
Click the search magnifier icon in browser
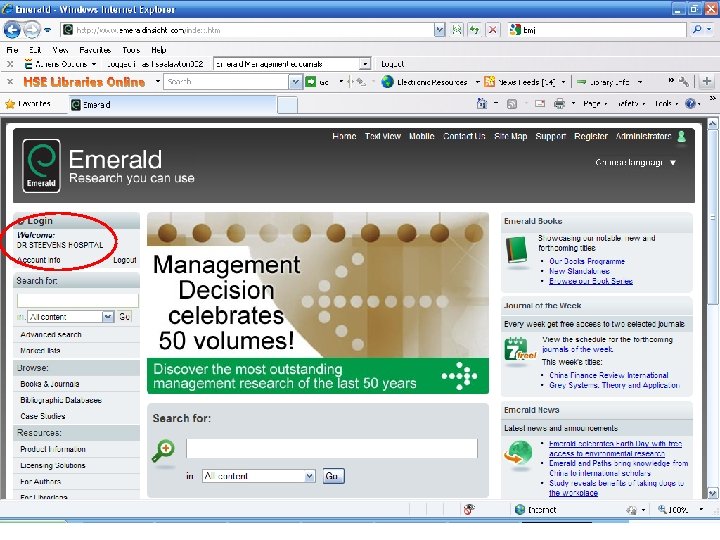[697, 30]
